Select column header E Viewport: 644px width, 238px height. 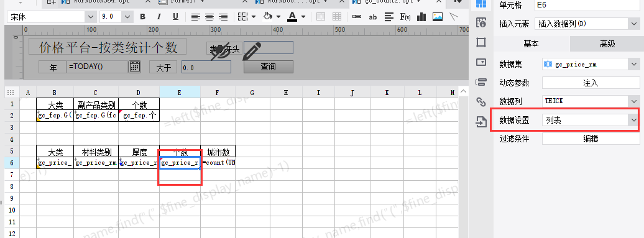(180, 93)
